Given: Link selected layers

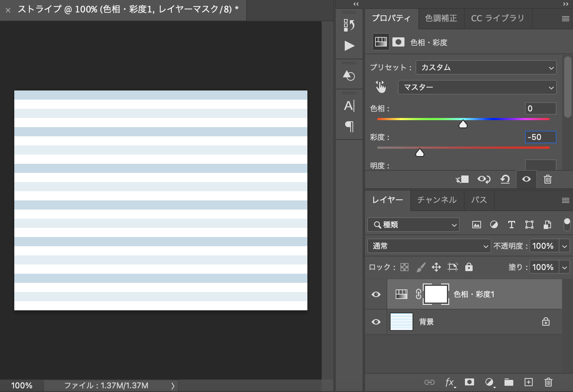Looking at the screenshot, I should [x=429, y=382].
